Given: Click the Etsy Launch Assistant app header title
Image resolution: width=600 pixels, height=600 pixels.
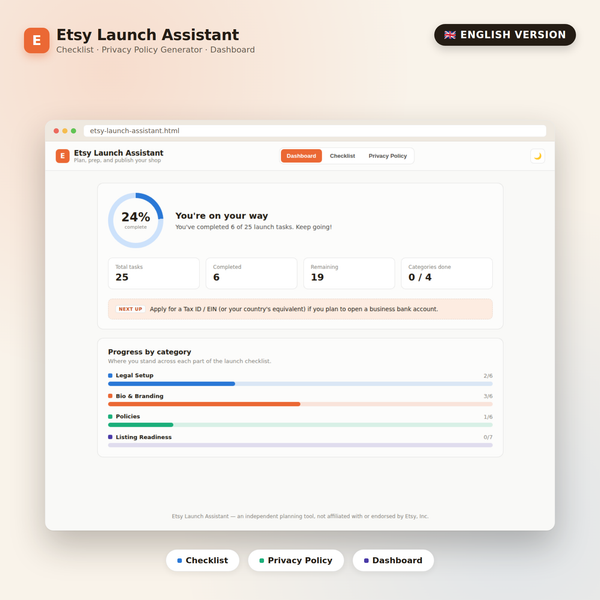Looking at the screenshot, I should point(119,153).
